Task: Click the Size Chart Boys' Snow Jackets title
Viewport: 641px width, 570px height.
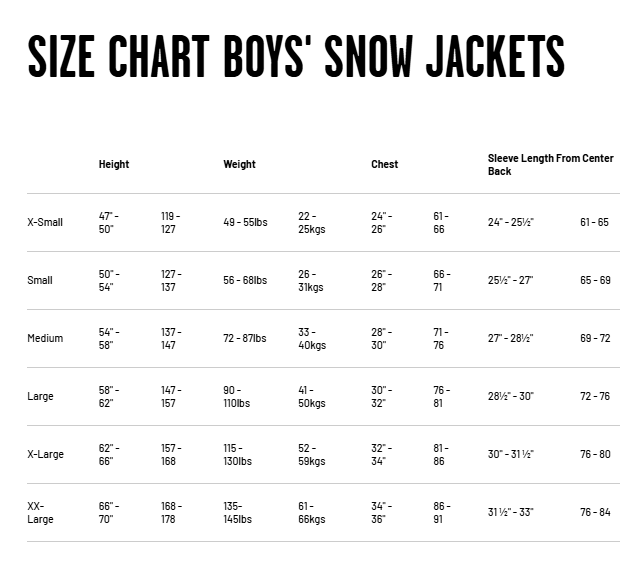Action: coord(296,57)
